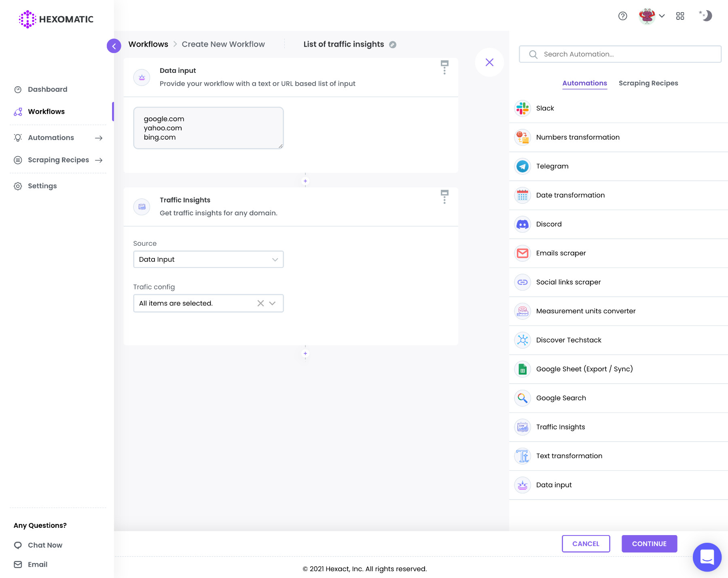Open Email support link

point(31,565)
